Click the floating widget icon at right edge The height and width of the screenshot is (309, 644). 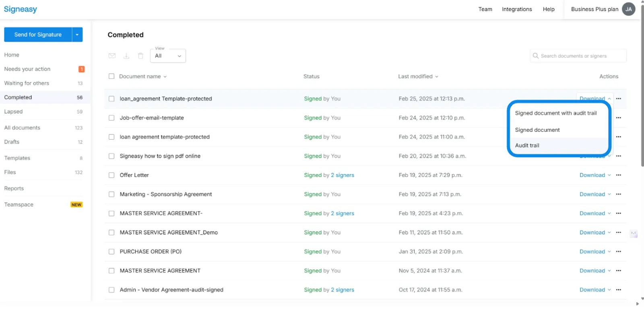tap(634, 234)
